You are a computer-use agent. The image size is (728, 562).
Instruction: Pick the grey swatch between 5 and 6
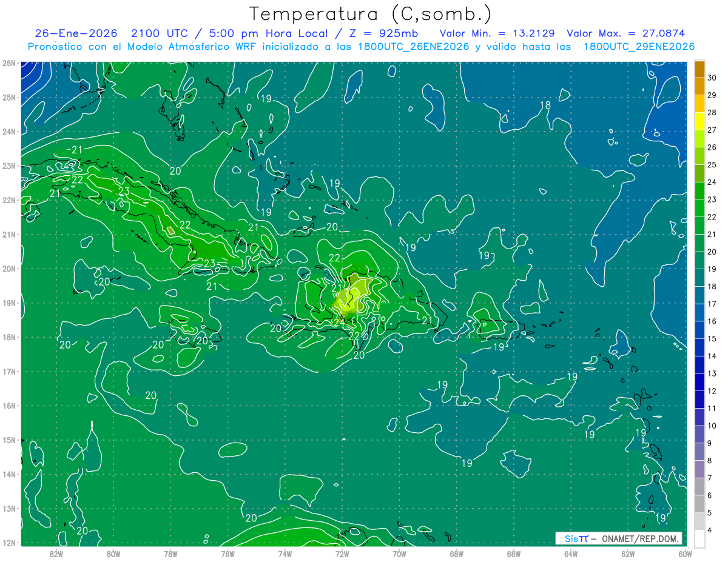click(699, 504)
